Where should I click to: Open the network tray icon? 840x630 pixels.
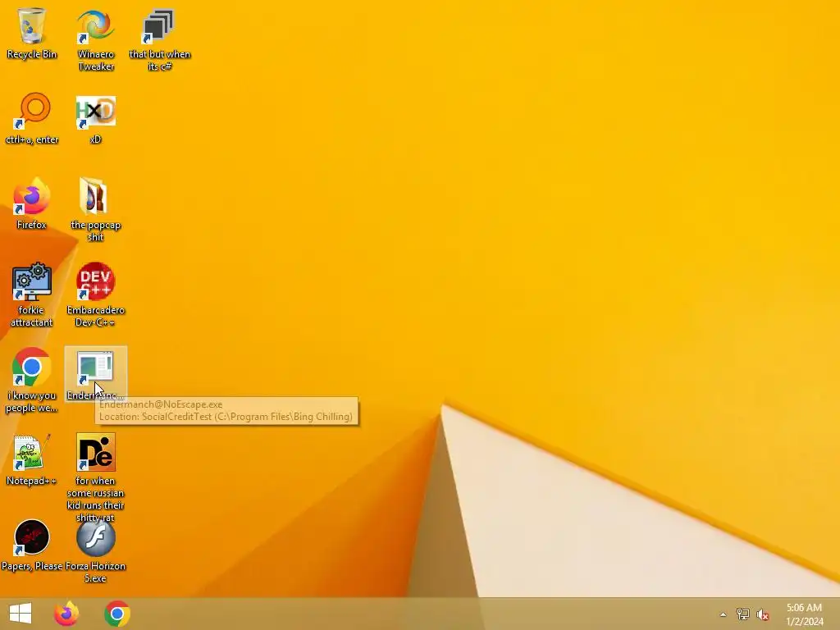point(743,614)
